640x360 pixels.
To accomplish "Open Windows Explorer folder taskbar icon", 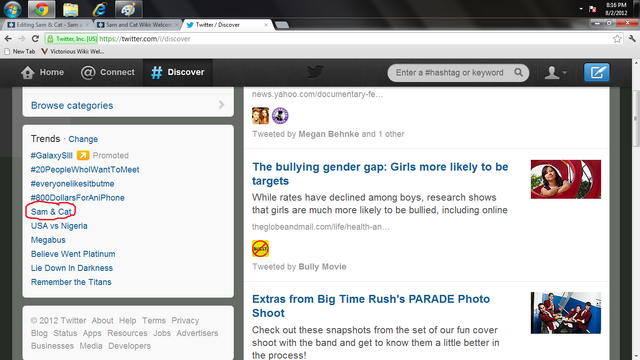I will [x=71, y=9].
